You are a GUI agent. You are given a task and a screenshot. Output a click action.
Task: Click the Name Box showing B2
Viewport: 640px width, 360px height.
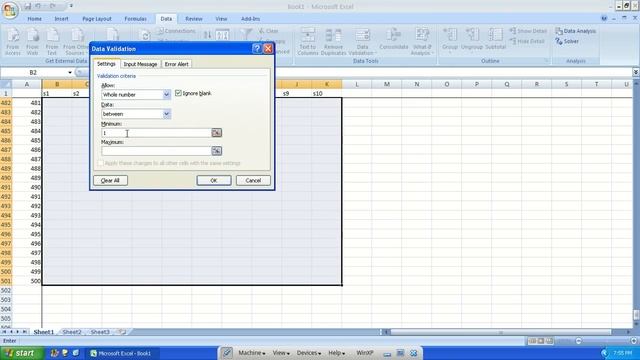point(34,73)
